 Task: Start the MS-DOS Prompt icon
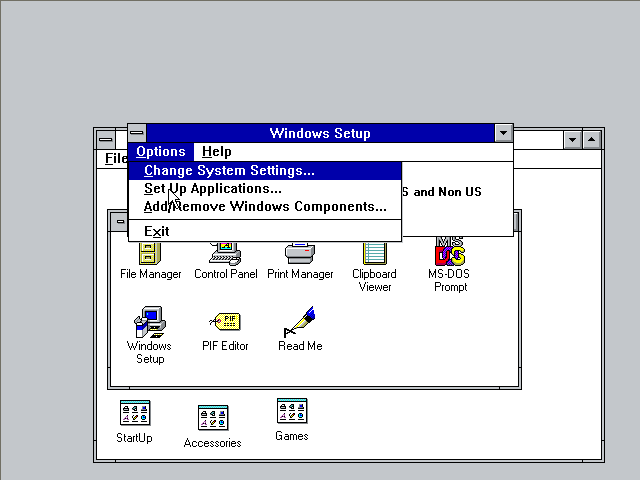pos(449,265)
